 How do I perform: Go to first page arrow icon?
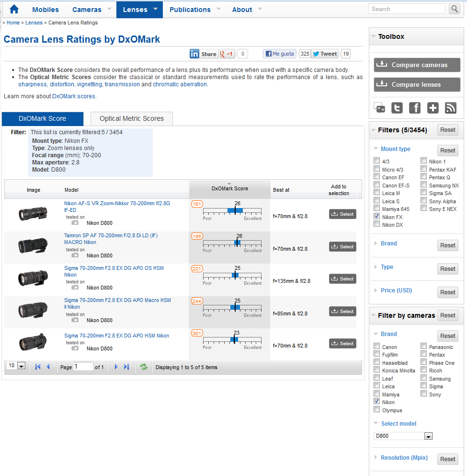(38, 367)
